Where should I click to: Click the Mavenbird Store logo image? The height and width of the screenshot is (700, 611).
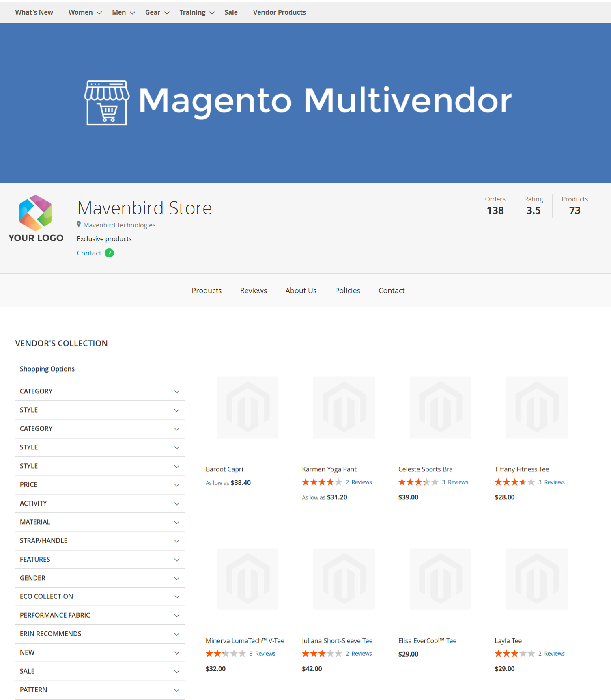[x=36, y=218]
